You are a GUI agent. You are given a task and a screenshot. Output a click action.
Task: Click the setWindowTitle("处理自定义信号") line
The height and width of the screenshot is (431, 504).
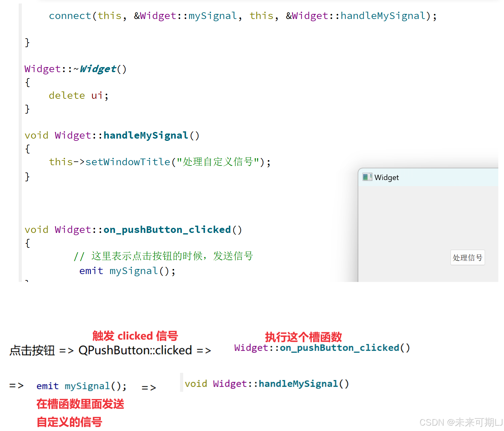tap(160, 162)
